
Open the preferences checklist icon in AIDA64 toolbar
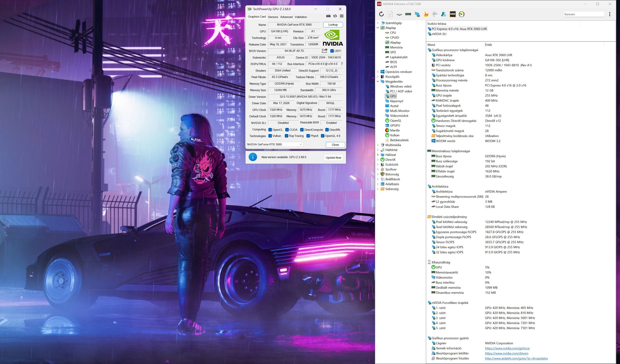click(x=435, y=14)
